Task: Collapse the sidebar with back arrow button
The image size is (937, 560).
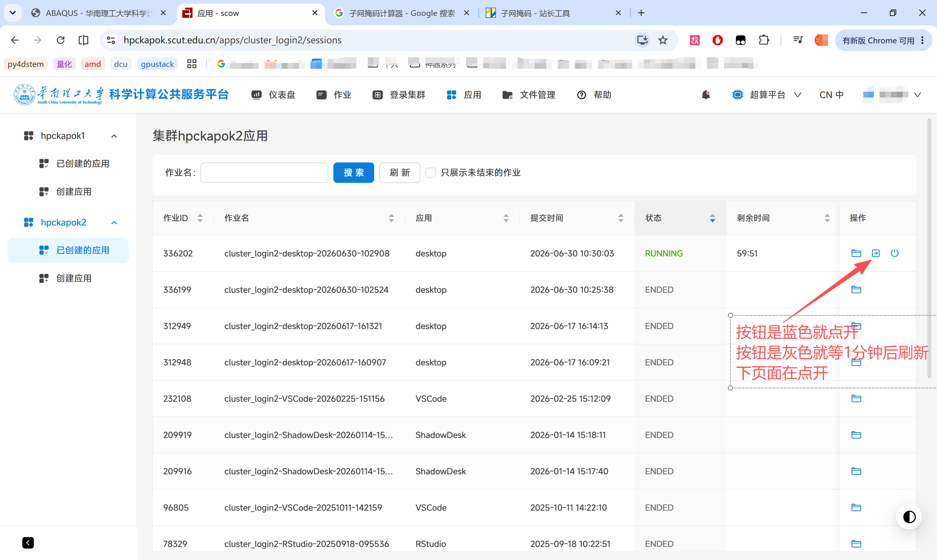Action: coord(28,543)
